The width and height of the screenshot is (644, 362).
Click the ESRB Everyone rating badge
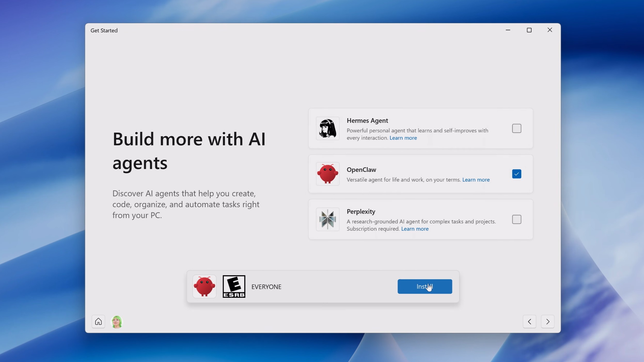(x=234, y=286)
